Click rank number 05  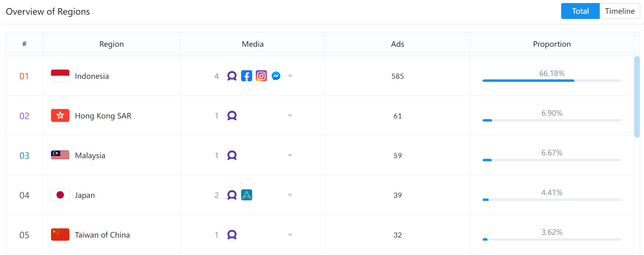[24, 235]
